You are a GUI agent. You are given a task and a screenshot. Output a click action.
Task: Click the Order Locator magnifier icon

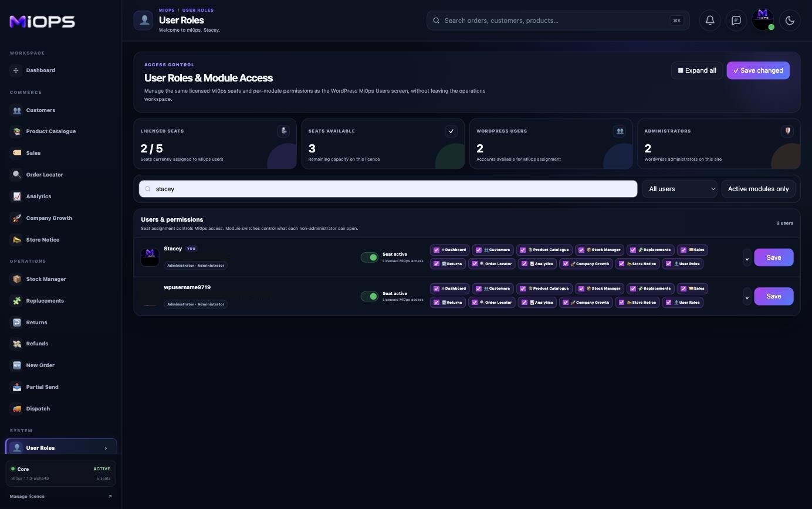coord(16,175)
